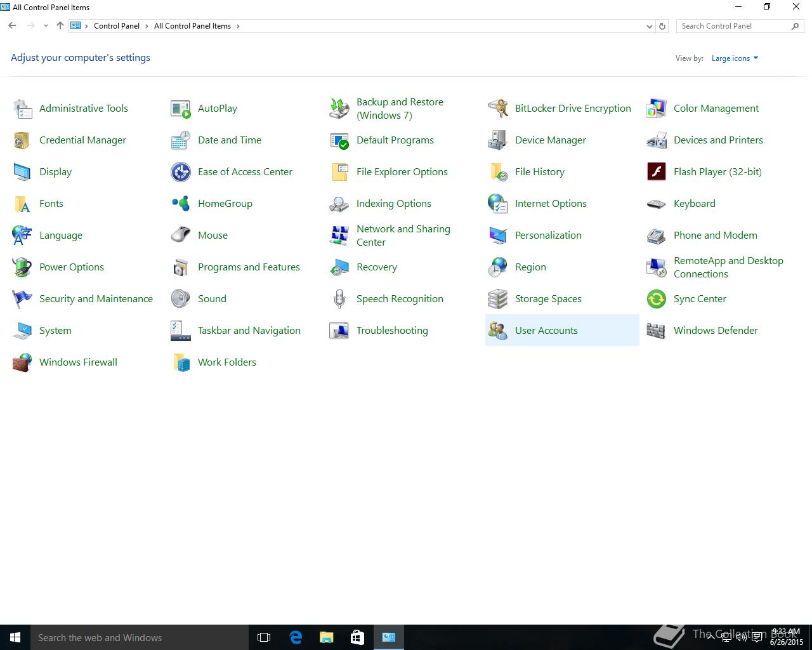Click the Color Management icon
Image resolution: width=812 pixels, height=650 pixels.
(x=657, y=109)
